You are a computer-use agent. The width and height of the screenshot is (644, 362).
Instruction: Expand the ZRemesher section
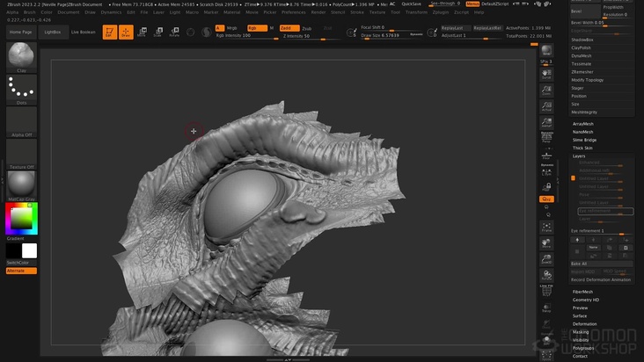(582, 71)
